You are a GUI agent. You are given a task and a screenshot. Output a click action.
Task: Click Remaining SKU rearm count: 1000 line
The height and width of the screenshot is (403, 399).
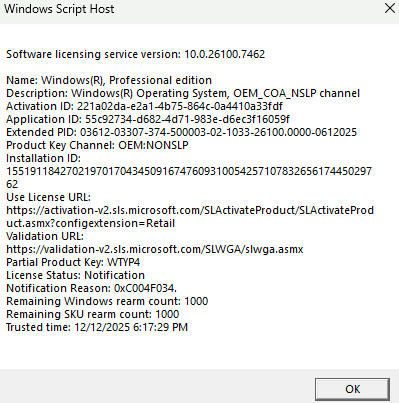(93, 314)
